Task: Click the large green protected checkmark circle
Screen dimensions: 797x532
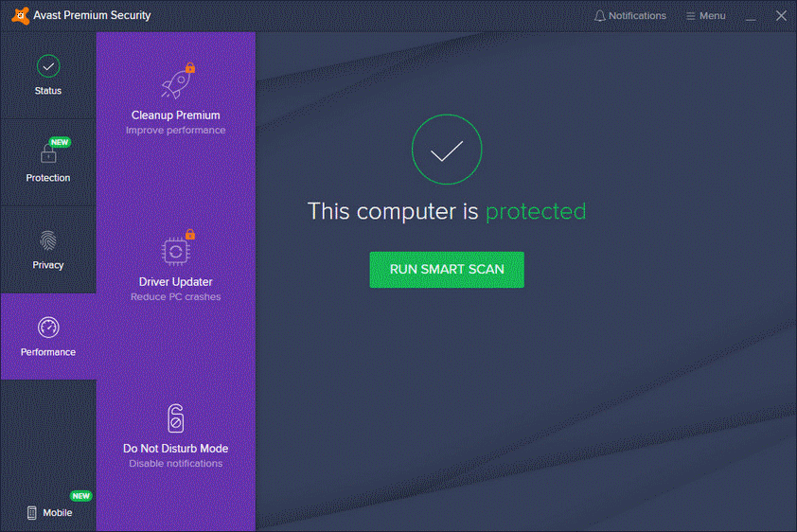Action: point(446,150)
